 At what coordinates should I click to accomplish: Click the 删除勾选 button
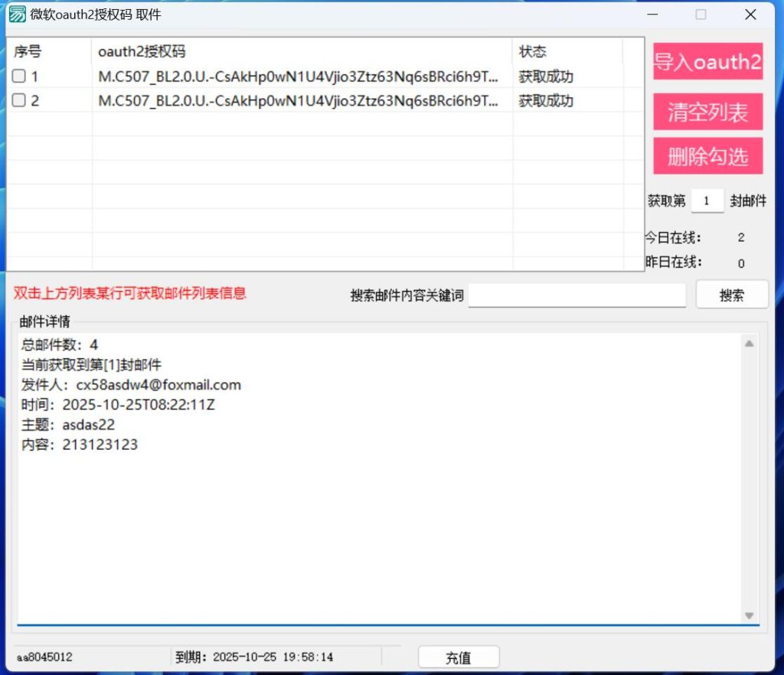[707, 157]
